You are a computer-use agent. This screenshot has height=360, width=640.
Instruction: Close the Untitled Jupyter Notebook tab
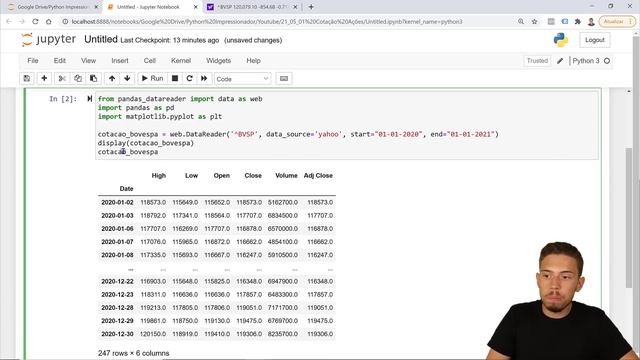coord(196,7)
